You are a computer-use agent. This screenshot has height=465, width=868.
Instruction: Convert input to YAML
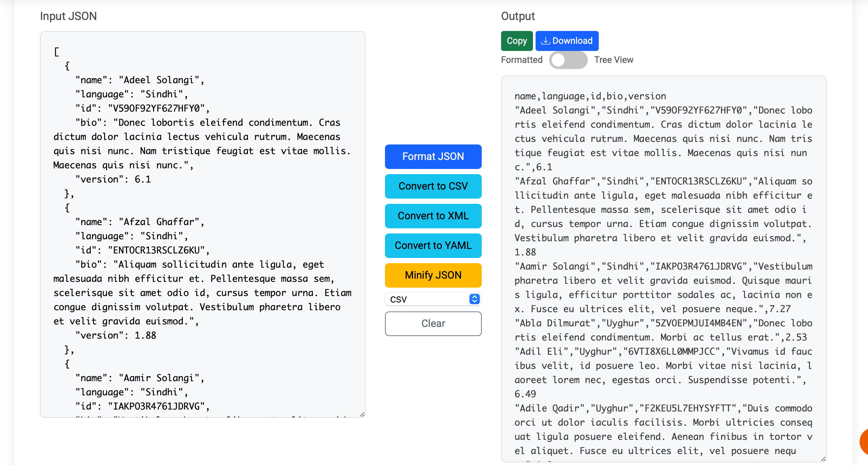(433, 246)
